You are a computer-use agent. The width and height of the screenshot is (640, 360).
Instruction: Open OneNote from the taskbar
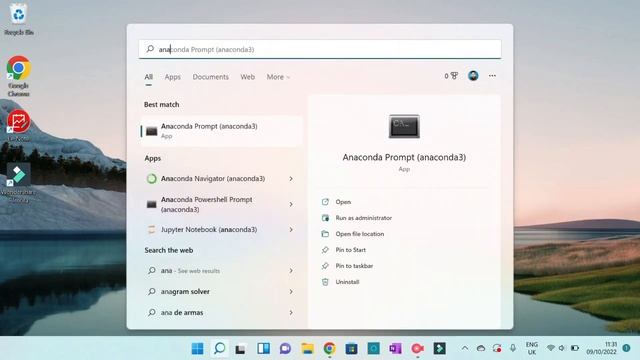395,349
